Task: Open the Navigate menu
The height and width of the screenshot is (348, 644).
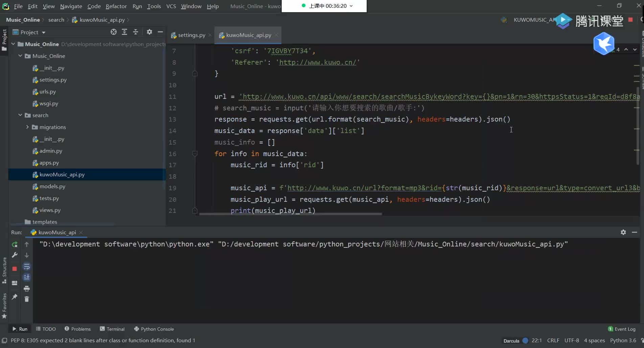Action: tap(71, 6)
